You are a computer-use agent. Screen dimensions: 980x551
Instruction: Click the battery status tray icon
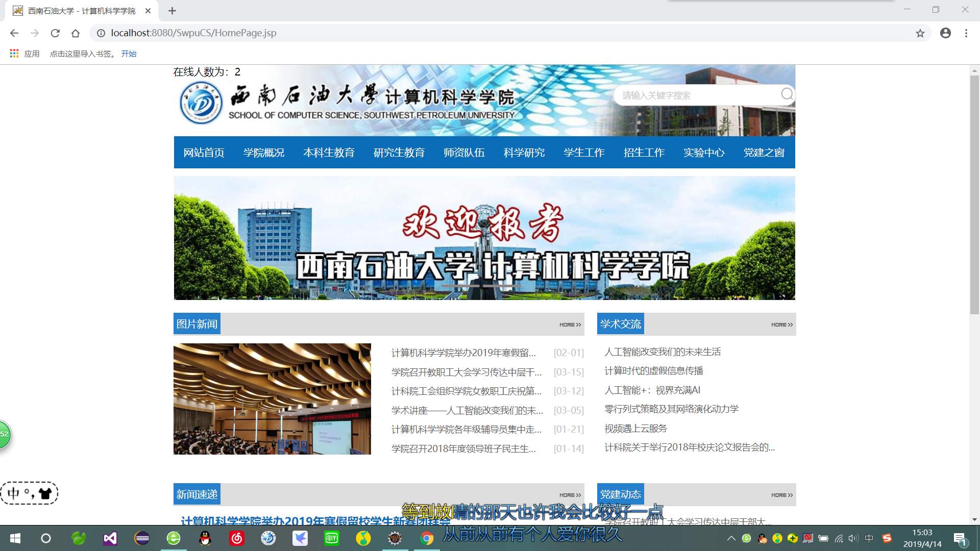tap(823, 538)
